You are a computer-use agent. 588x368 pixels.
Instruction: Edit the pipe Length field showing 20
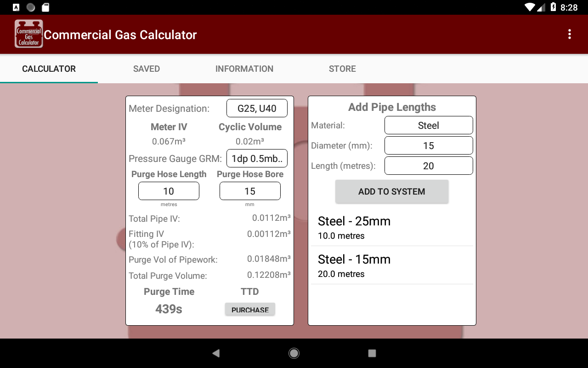[428, 166]
